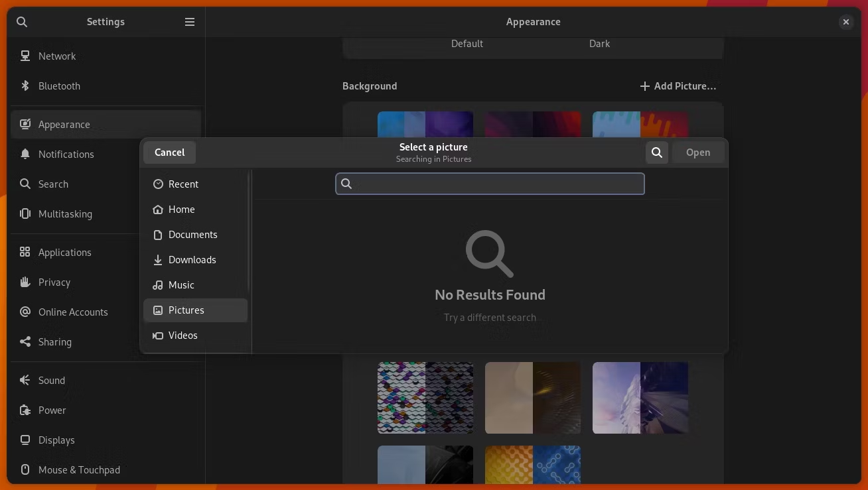Open the Settings hamburger menu

click(190, 22)
